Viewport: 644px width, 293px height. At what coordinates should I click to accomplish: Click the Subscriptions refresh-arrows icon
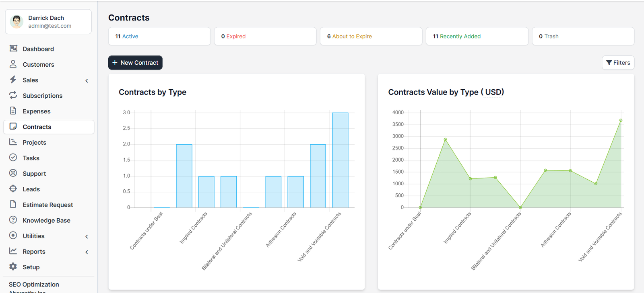13,95
